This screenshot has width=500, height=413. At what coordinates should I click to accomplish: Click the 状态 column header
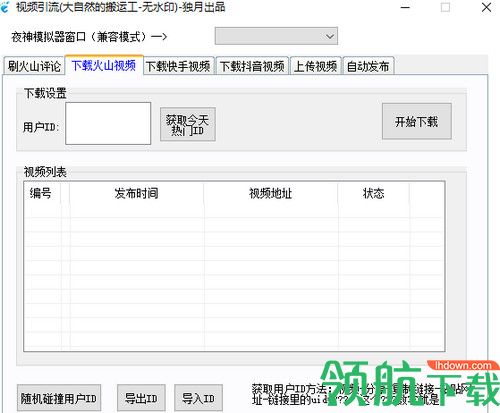click(374, 193)
